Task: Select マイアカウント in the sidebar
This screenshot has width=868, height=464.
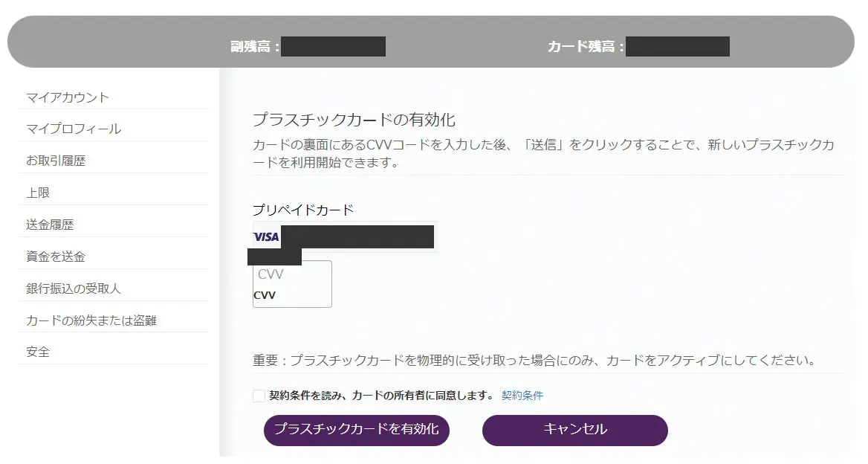Action: coord(66,97)
